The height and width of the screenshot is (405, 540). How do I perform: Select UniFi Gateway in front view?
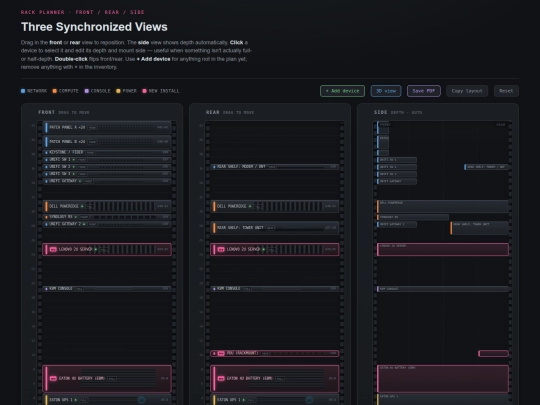pyautogui.click(x=107, y=181)
